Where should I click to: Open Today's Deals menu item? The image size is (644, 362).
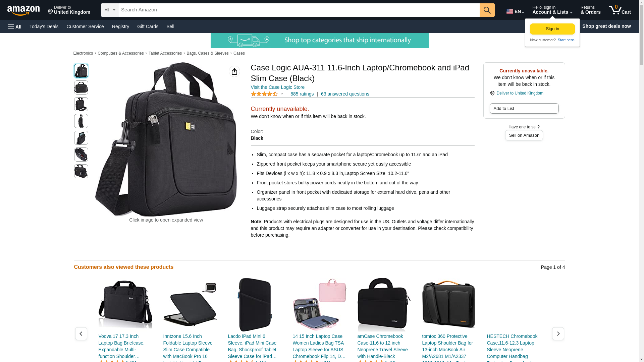point(44,26)
